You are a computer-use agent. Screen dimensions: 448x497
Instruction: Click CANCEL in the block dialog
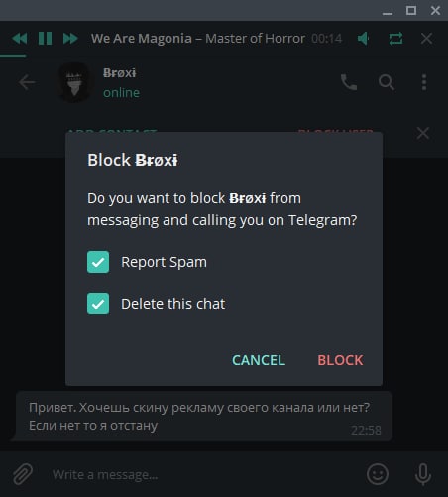click(259, 360)
